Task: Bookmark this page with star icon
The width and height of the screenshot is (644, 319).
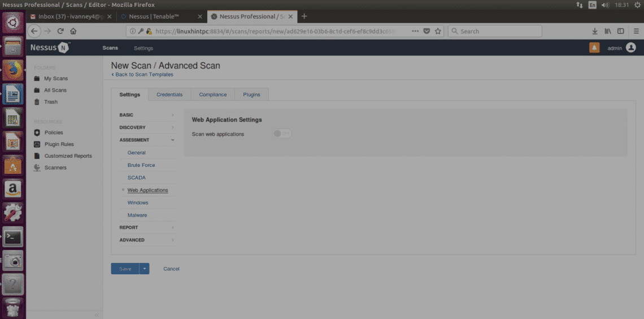Action: [x=438, y=31]
